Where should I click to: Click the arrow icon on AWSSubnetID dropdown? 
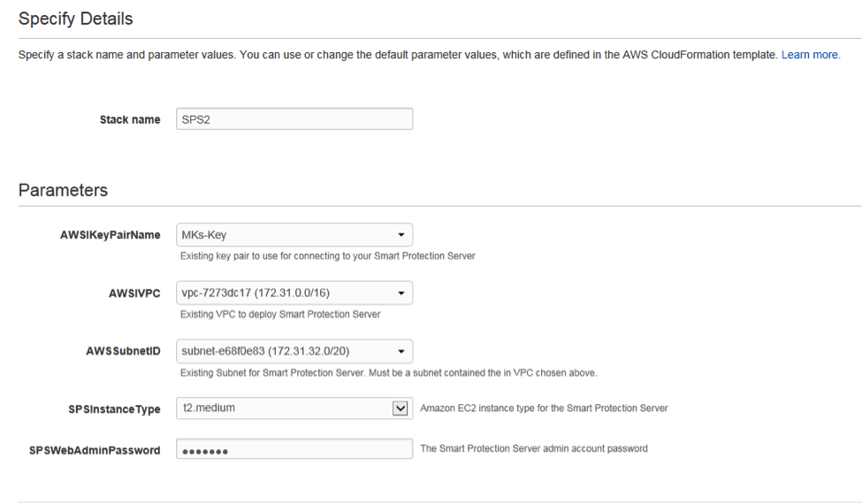[x=401, y=351]
